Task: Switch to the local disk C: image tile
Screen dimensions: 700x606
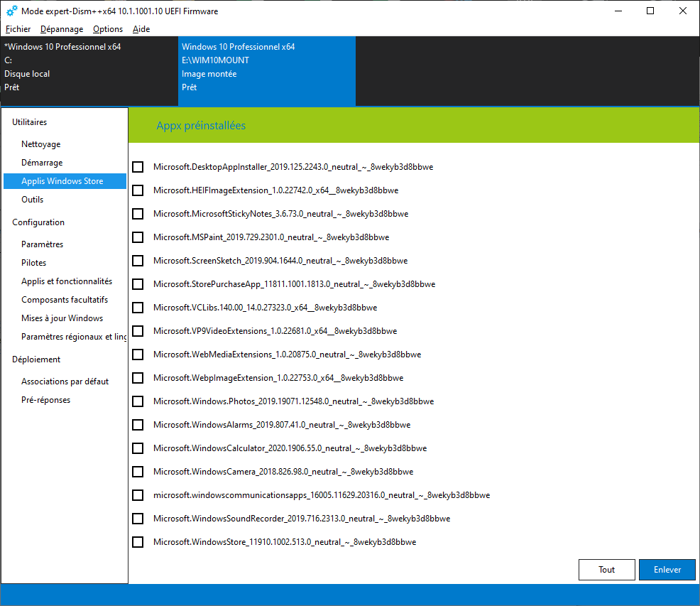Action: pos(89,71)
